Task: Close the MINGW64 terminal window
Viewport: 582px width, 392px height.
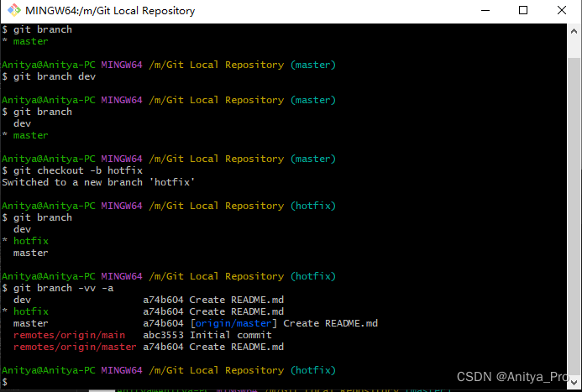Action: coord(562,10)
